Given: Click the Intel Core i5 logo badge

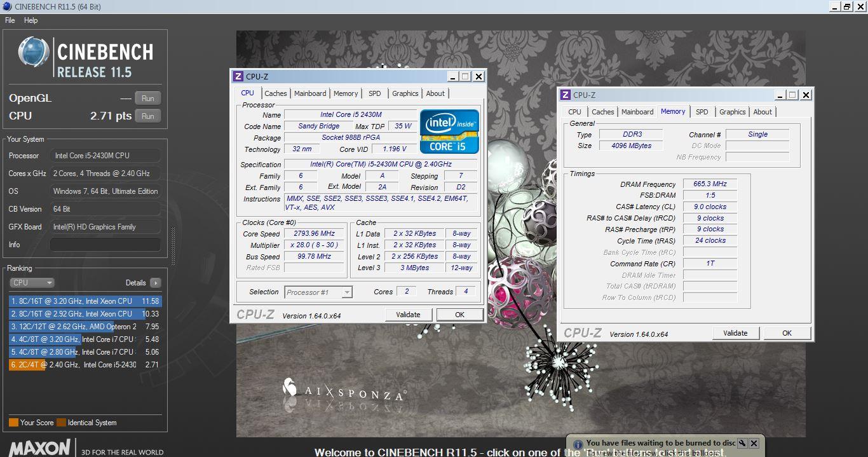Looking at the screenshot, I should pos(450,132).
